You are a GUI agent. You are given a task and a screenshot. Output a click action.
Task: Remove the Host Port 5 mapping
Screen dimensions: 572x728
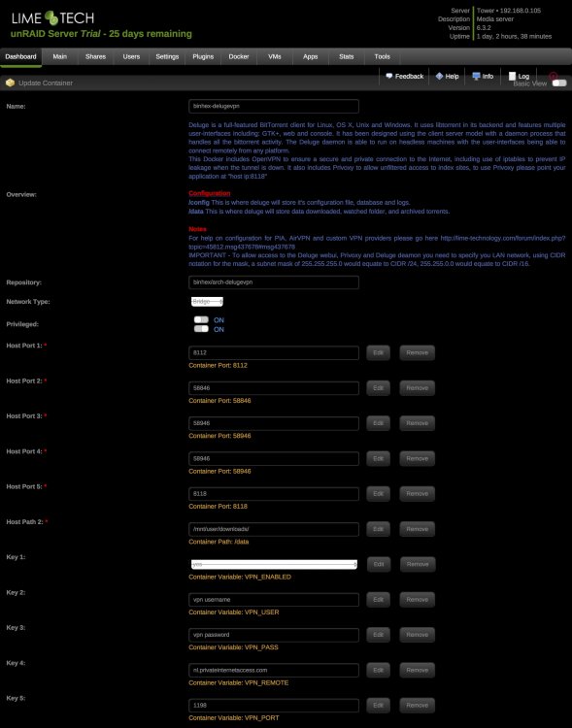(418, 494)
